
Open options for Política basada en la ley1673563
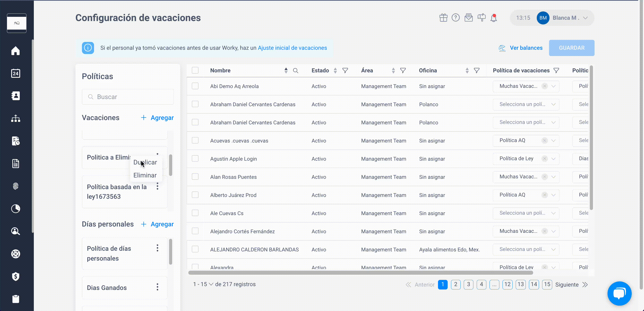157,186
